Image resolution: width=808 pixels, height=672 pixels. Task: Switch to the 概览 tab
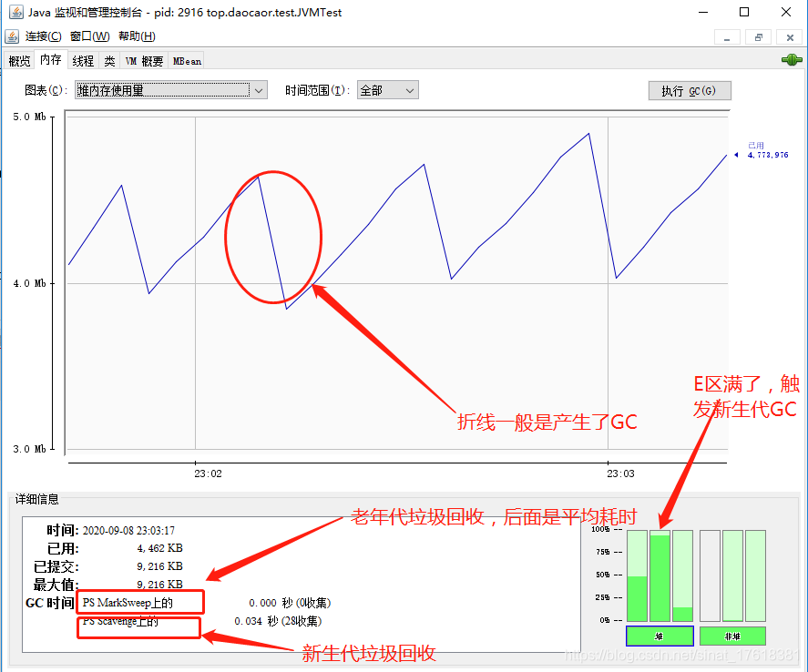[19, 61]
